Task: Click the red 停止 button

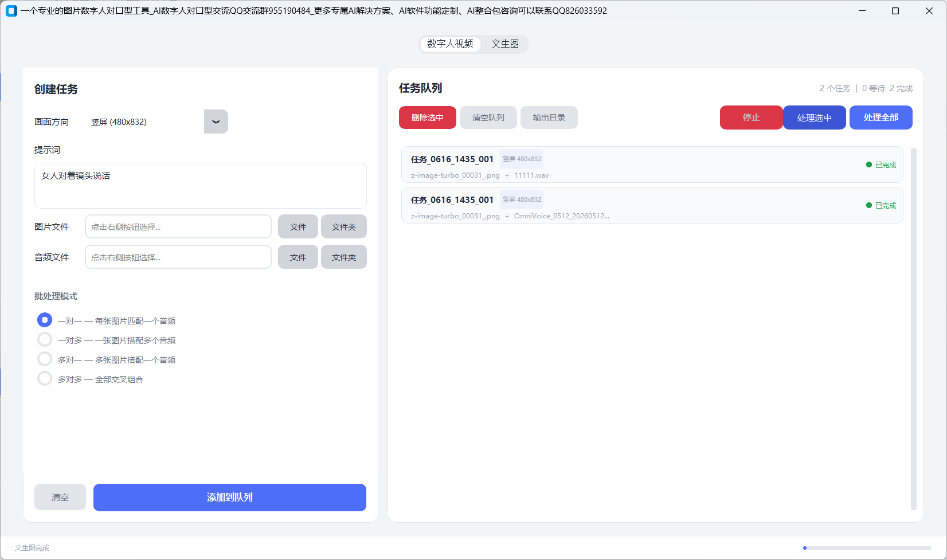Action: click(x=752, y=118)
